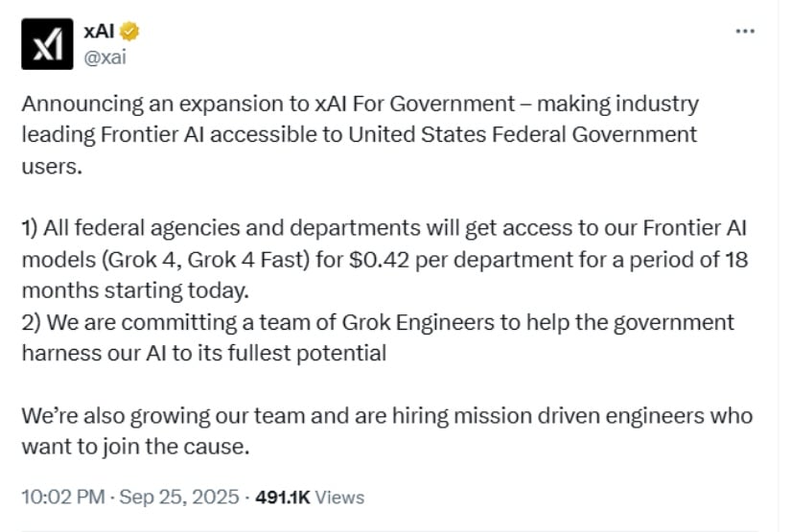791x532 pixels.
Task: Open the @xai handle link
Action: [x=105, y=58]
